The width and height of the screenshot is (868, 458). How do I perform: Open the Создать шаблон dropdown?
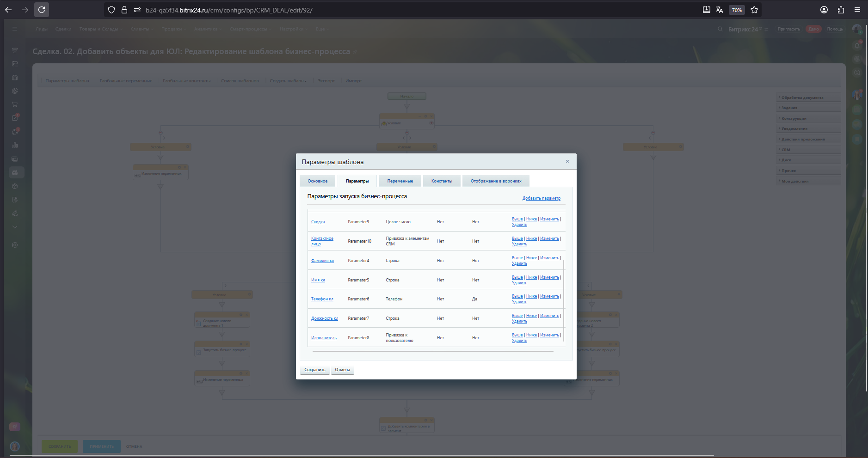[288, 81]
